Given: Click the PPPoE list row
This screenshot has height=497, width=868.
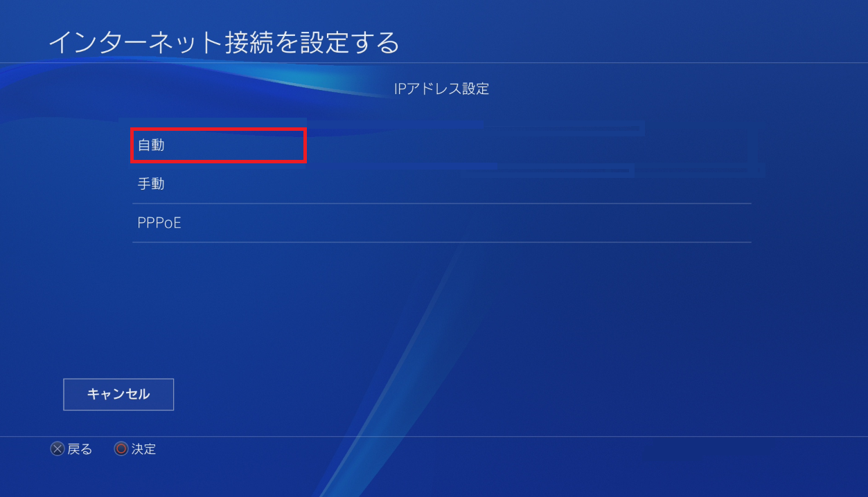Looking at the screenshot, I should coord(441,224).
